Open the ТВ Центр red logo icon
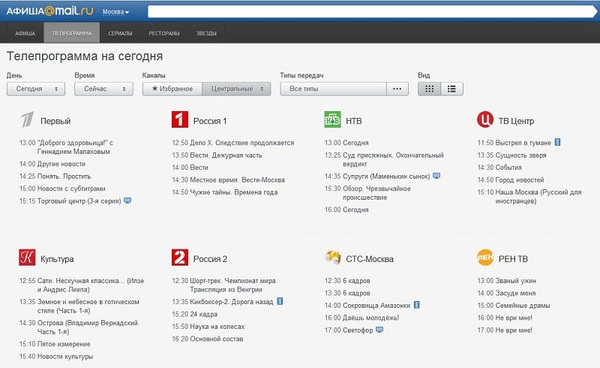 485,119
